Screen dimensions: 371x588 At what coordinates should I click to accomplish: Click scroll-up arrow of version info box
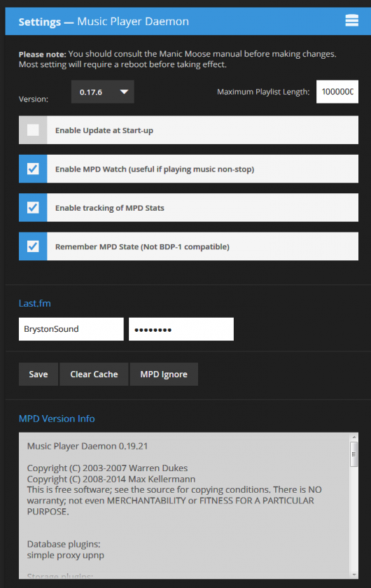click(353, 437)
